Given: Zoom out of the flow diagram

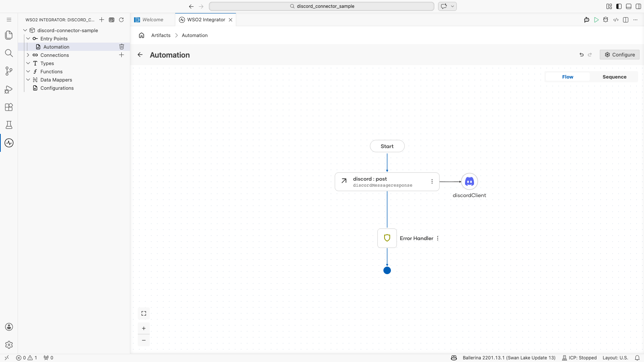Looking at the screenshot, I should coord(144,340).
